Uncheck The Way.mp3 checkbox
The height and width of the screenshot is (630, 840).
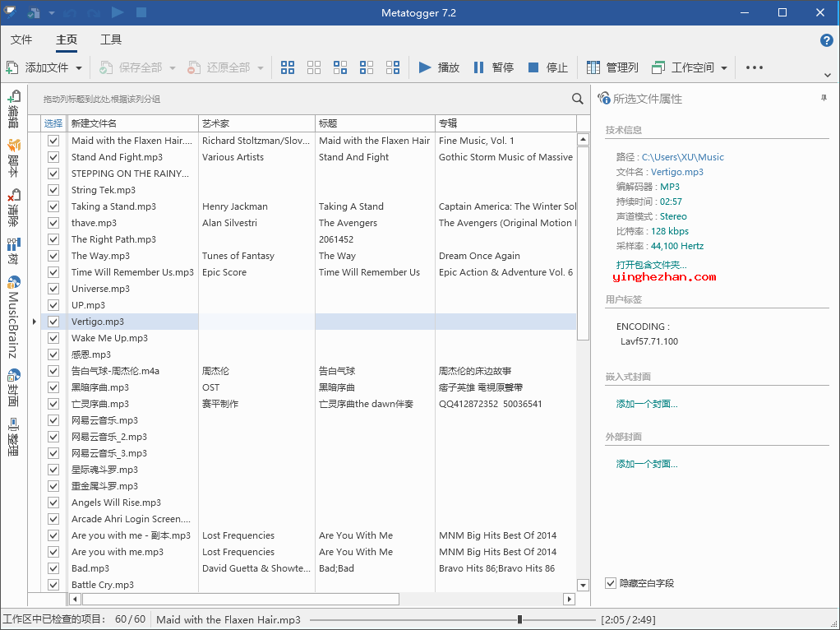point(53,256)
